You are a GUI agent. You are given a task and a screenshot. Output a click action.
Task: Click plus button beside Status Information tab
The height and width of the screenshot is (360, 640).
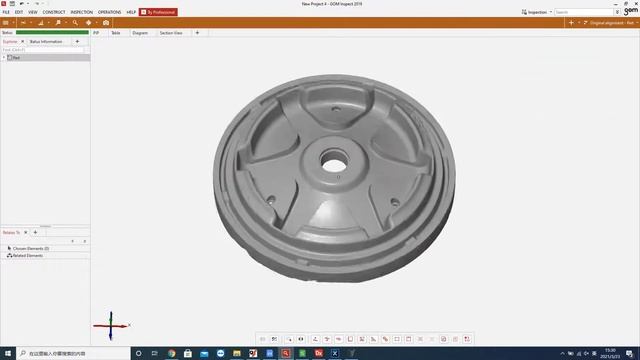(x=77, y=42)
